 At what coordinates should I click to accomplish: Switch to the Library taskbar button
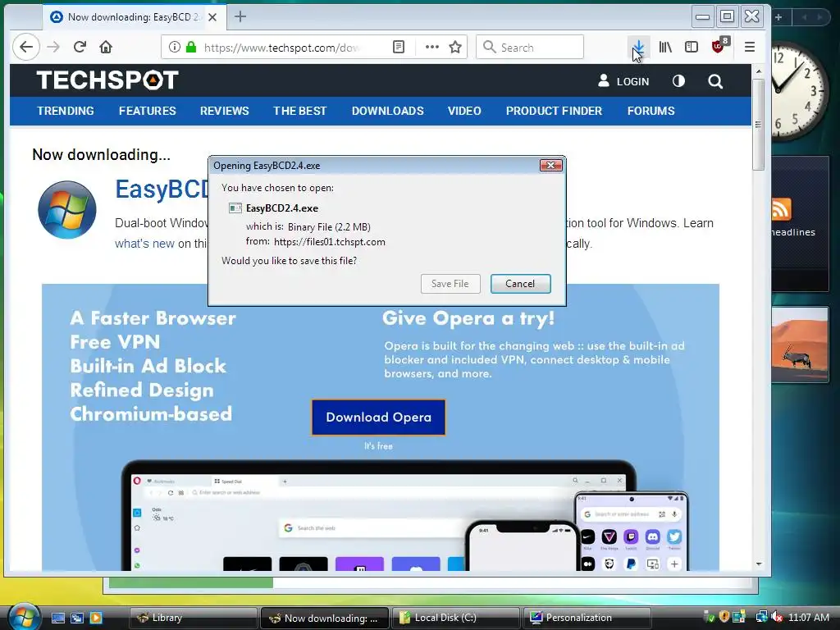click(x=193, y=618)
